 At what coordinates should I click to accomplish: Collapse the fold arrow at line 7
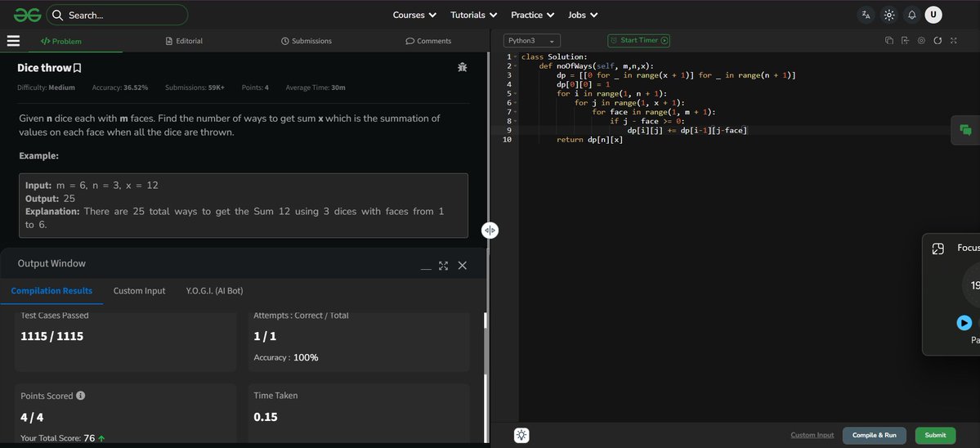tap(514, 112)
